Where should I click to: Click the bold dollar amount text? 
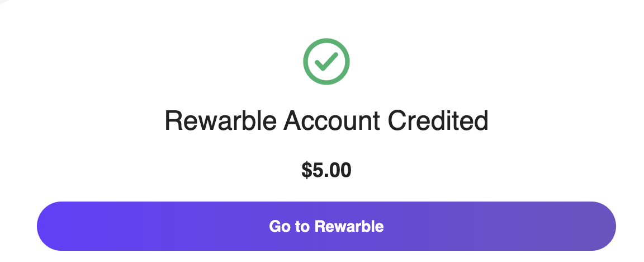[326, 170]
